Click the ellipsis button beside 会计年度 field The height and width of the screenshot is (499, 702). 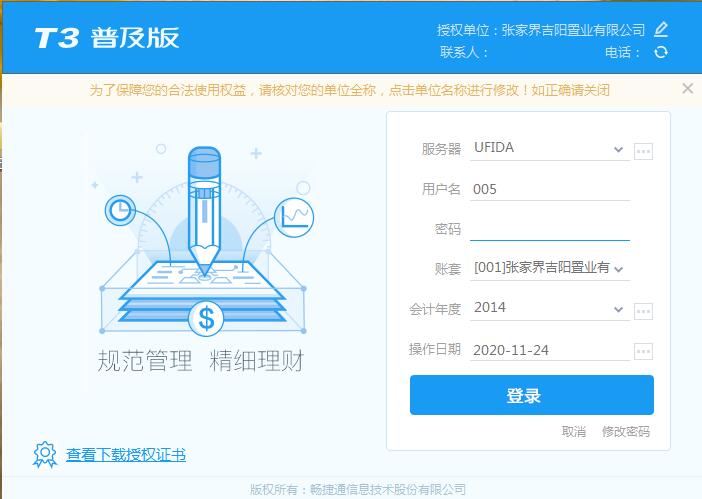tap(643, 311)
